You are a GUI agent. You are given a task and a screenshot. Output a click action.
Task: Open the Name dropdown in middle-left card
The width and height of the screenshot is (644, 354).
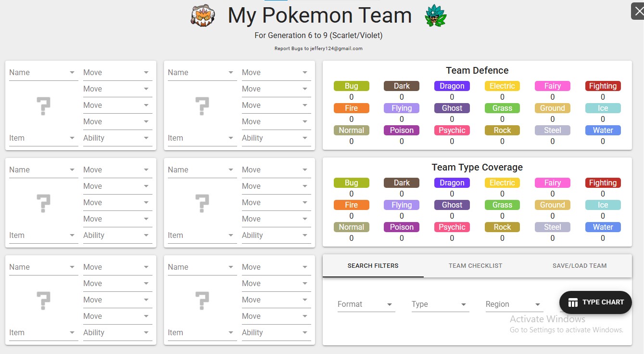point(43,170)
